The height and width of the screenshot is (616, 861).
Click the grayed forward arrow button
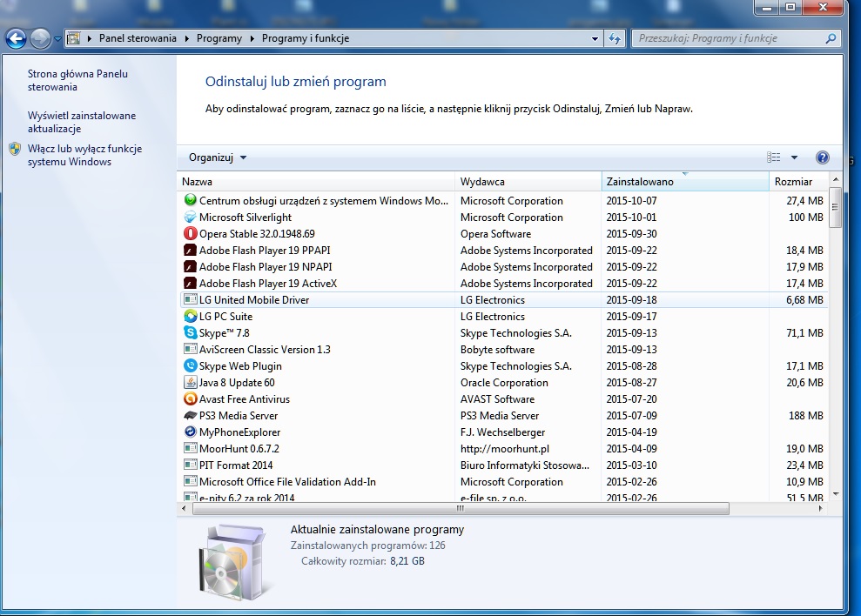pyautogui.click(x=40, y=38)
